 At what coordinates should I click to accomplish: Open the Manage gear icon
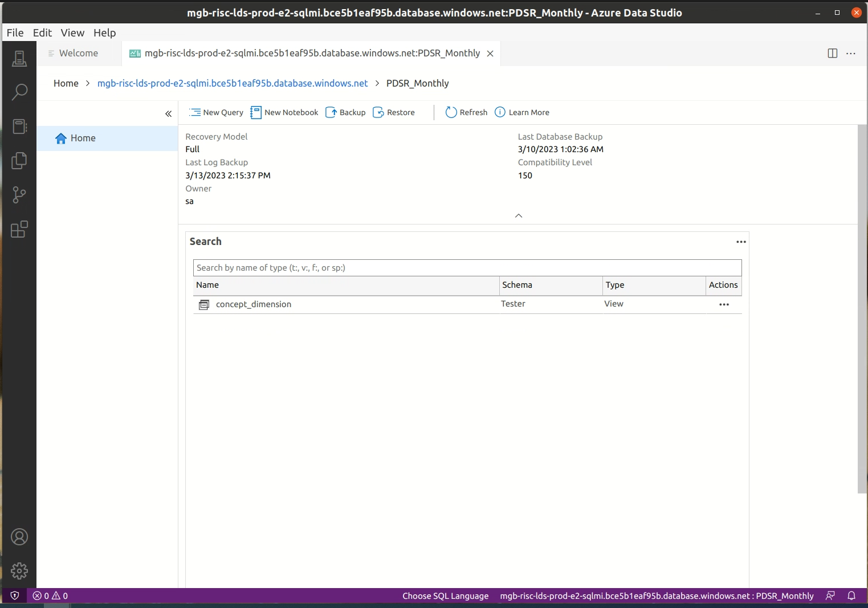19,571
